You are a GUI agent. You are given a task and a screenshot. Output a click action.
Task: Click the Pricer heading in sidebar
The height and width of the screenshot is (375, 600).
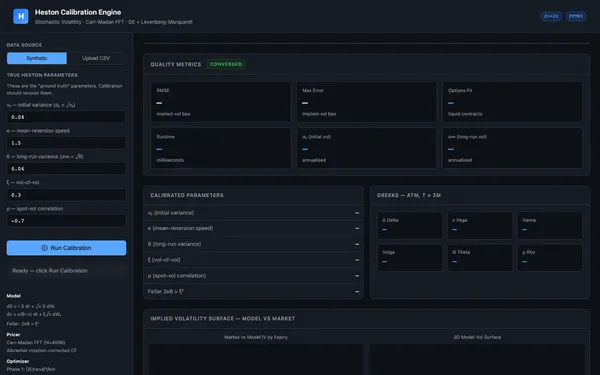[x=13, y=334]
